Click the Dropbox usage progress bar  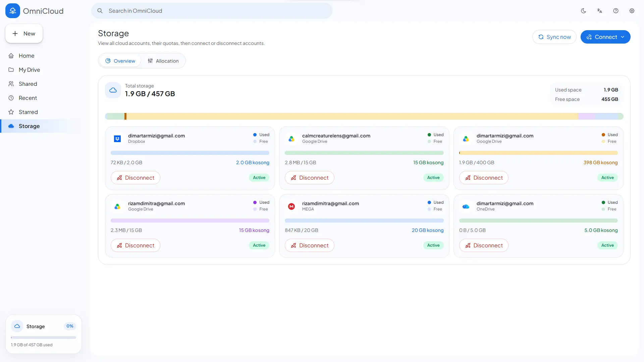(x=190, y=153)
